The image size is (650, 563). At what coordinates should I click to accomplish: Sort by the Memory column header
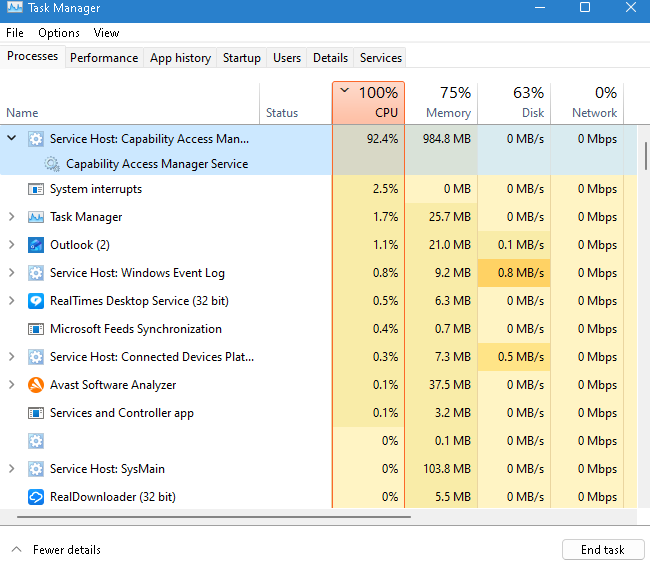(441, 102)
